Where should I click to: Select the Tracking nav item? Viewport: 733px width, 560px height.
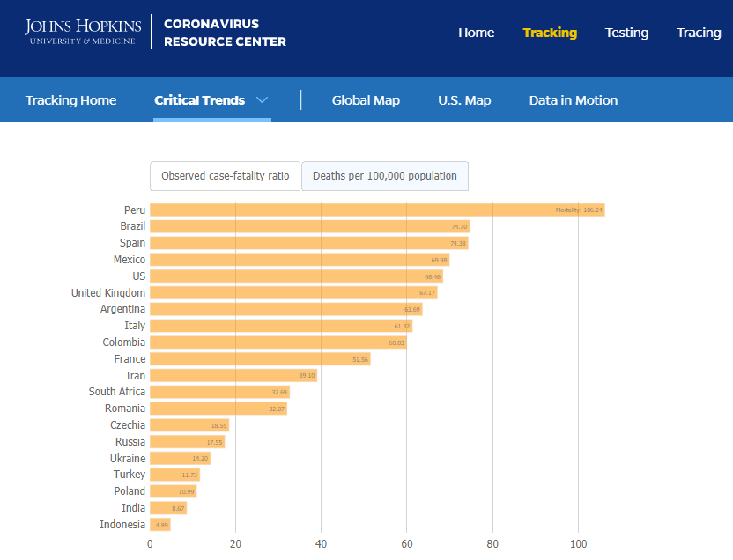point(550,33)
